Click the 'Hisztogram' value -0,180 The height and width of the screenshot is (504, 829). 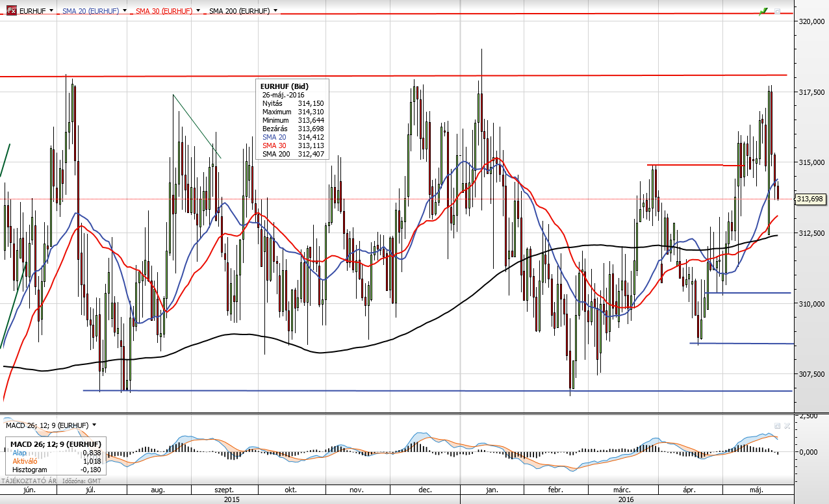[x=91, y=469]
